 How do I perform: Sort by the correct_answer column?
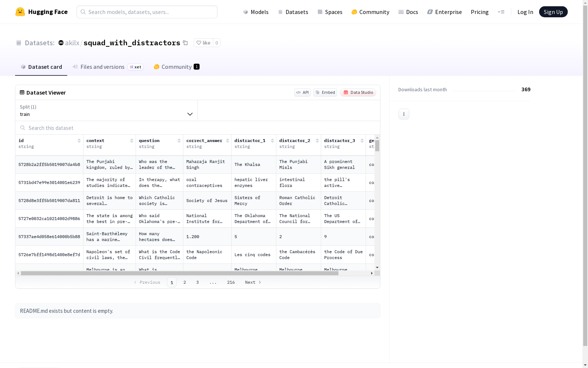pos(227,141)
